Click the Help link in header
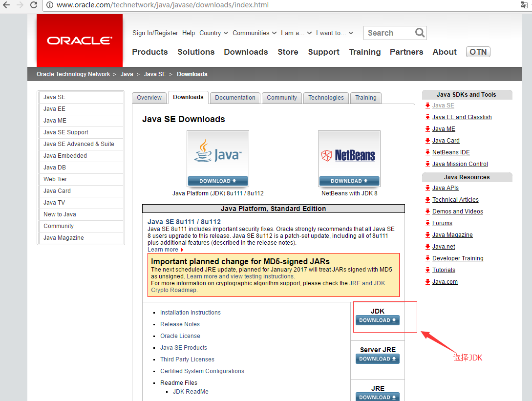The image size is (532, 401). [x=189, y=33]
